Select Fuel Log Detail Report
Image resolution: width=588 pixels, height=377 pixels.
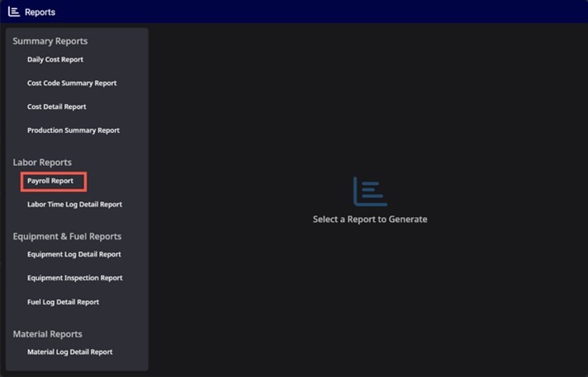[63, 302]
